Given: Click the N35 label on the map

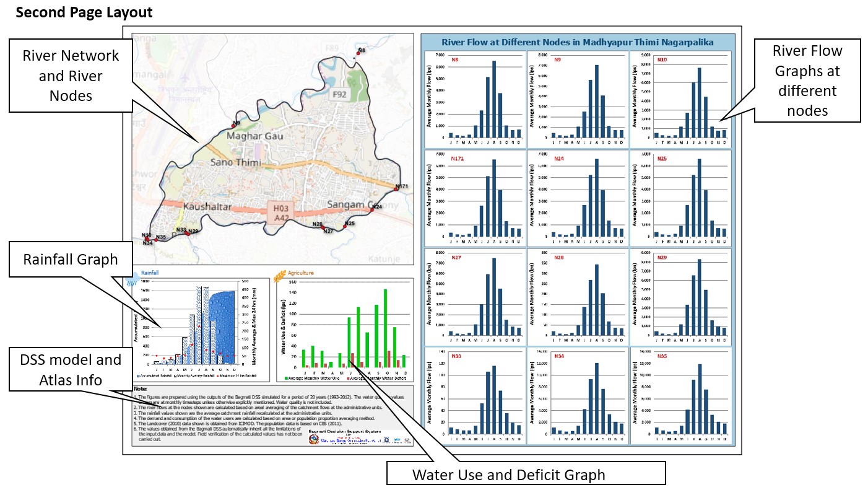Looking at the screenshot, I should click(160, 237).
